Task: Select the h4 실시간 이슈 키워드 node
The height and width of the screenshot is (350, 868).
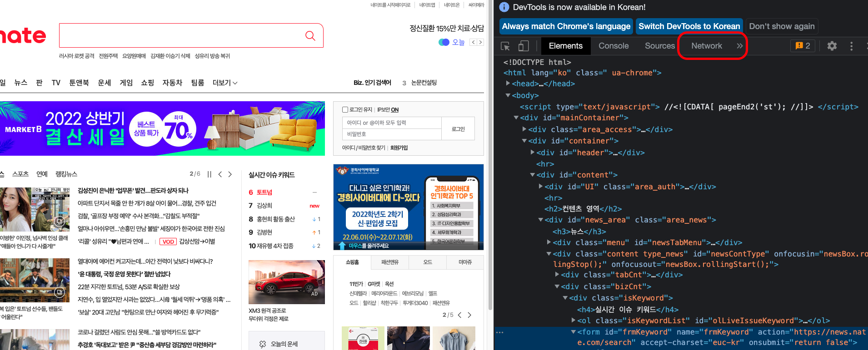Action: pyautogui.click(x=628, y=310)
